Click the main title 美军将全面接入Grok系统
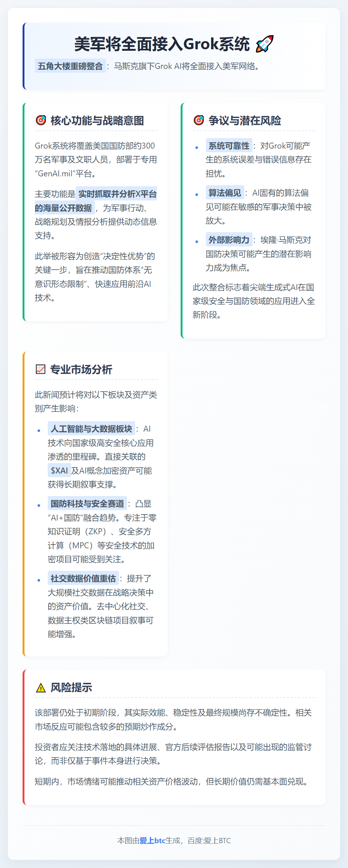 [162, 44]
